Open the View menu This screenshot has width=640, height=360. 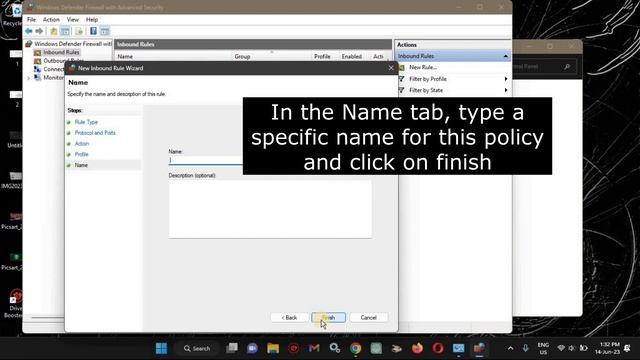click(73, 20)
